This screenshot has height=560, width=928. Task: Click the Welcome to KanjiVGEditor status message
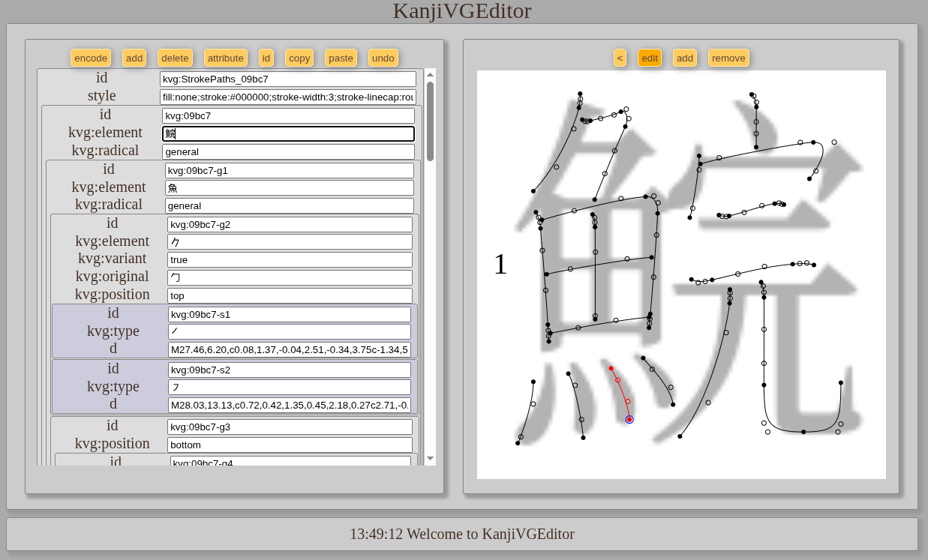[462, 534]
